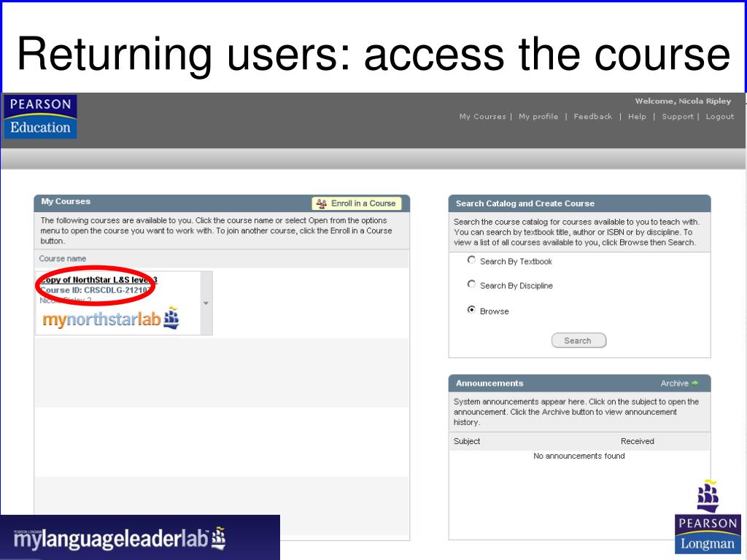Click the mylanguageleaderlab banner logo
This screenshot has width=747, height=560.
coord(120,538)
